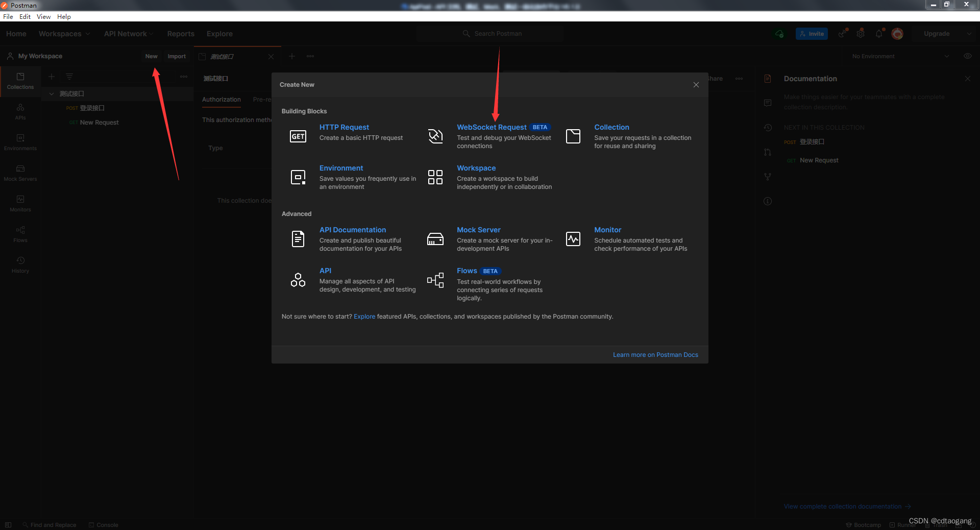Follow the Explore link in dialog footer
The width and height of the screenshot is (980, 530).
(364, 317)
